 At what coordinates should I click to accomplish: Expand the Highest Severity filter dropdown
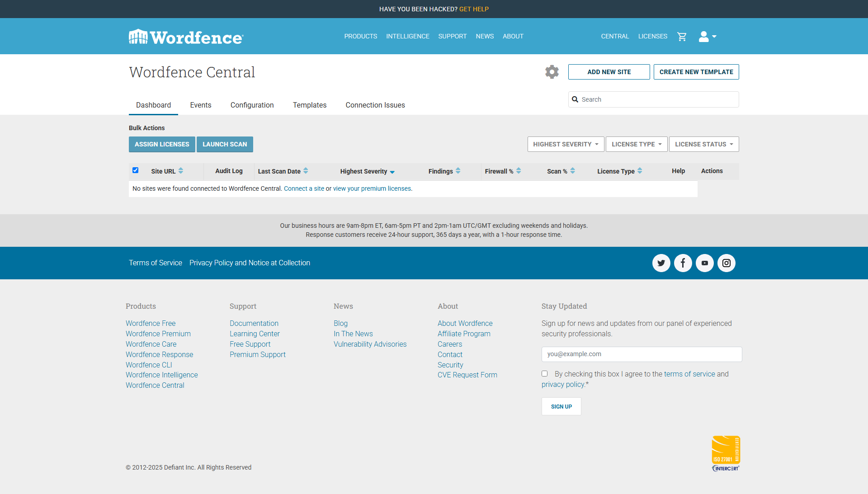(566, 144)
